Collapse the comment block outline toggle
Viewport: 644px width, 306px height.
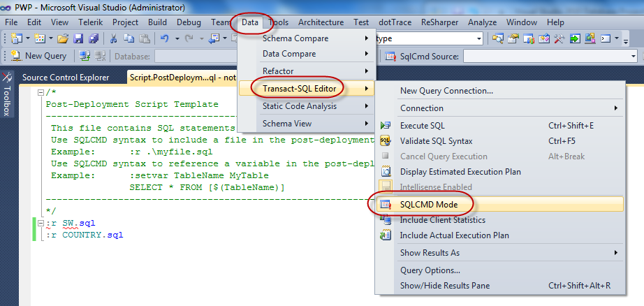coord(41,93)
